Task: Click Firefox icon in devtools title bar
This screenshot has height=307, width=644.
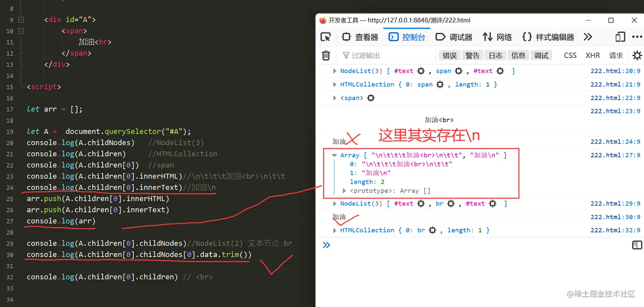Action: tap(323, 20)
